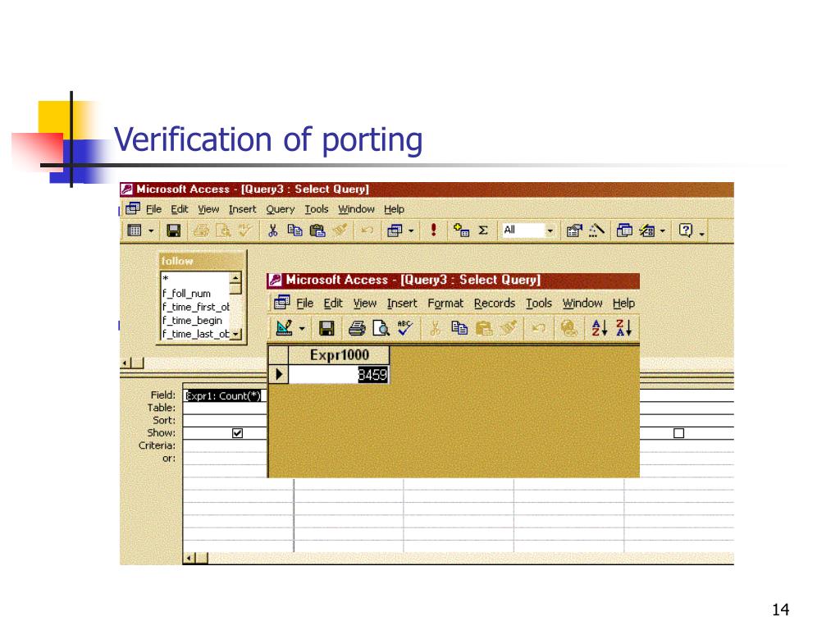Open Records menu in front window
Viewport: 840px width, 630px height.
pyautogui.click(x=495, y=304)
